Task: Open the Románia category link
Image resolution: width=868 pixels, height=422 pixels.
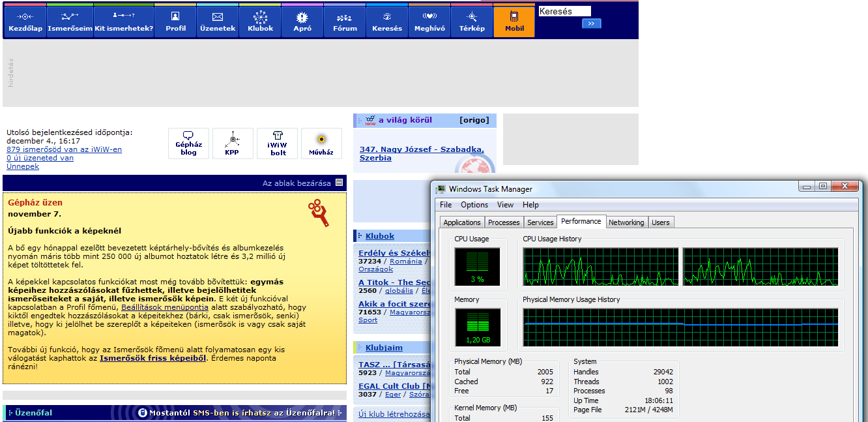Action: click(406, 261)
